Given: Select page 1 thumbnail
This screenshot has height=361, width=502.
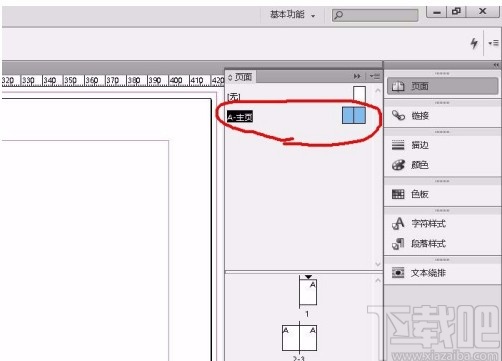Looking at the screenshot, I should click(308, 292).
